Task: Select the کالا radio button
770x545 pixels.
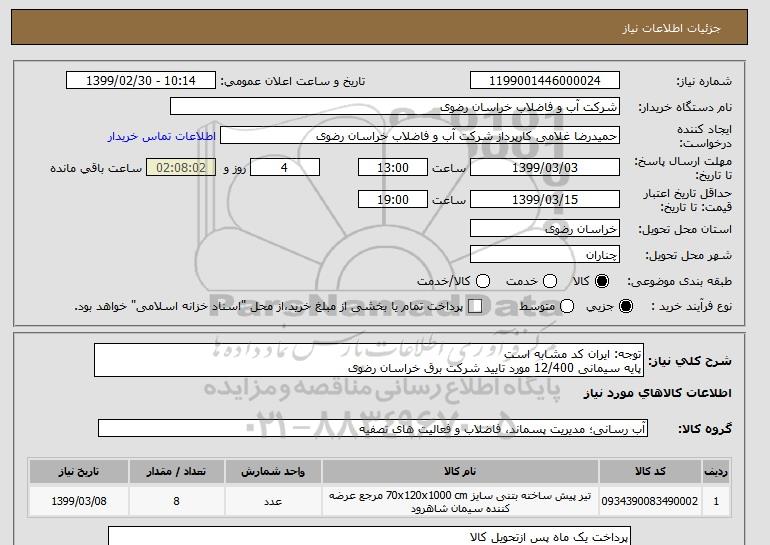Action: pos(602,281)
